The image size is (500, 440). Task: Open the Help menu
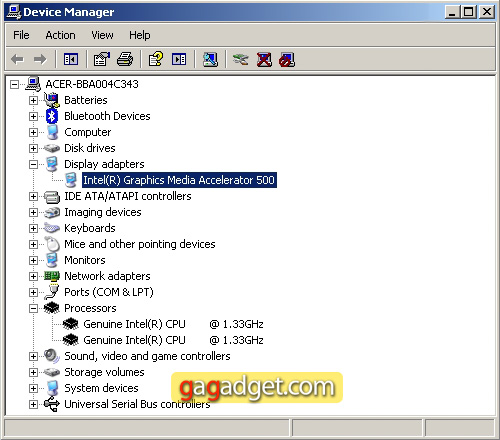(x=140, y=35)
